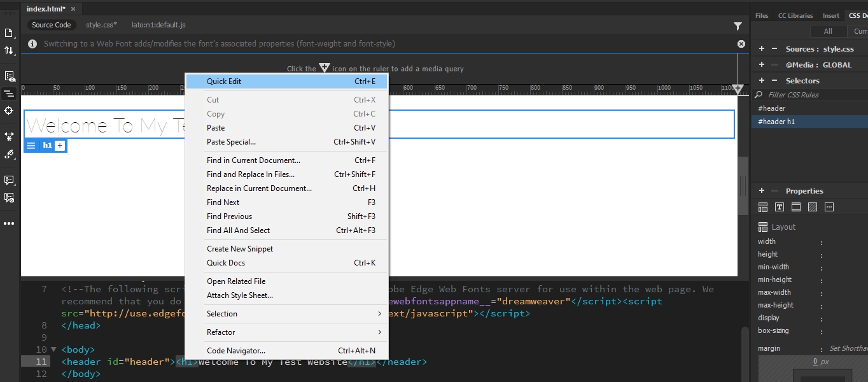
Task: Open the Open Documents file icon in left toolbar
Action: coord(9,33)
